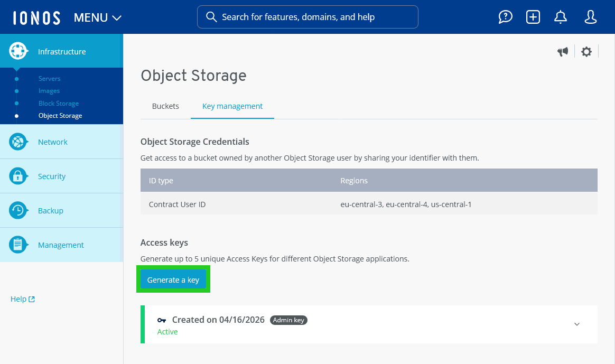Viewport: 615px width, 364px height.
Task: Open the settings gear icon
Action: [586, 51]
